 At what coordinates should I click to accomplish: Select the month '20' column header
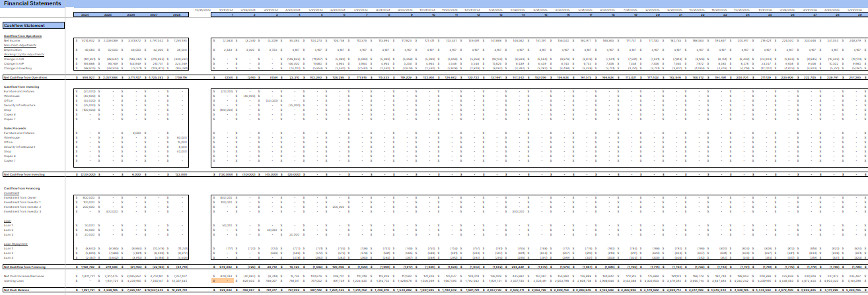(x=657, y=14)
